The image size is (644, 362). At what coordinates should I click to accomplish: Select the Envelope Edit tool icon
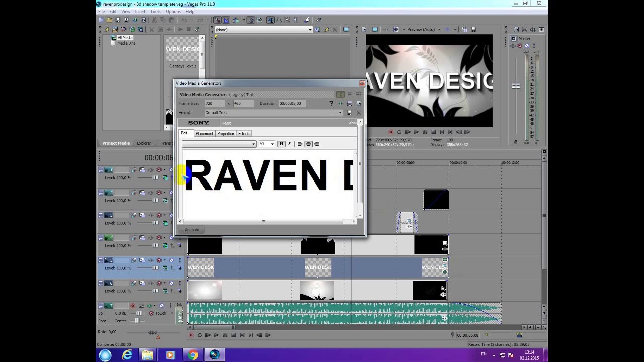(279, 20)
